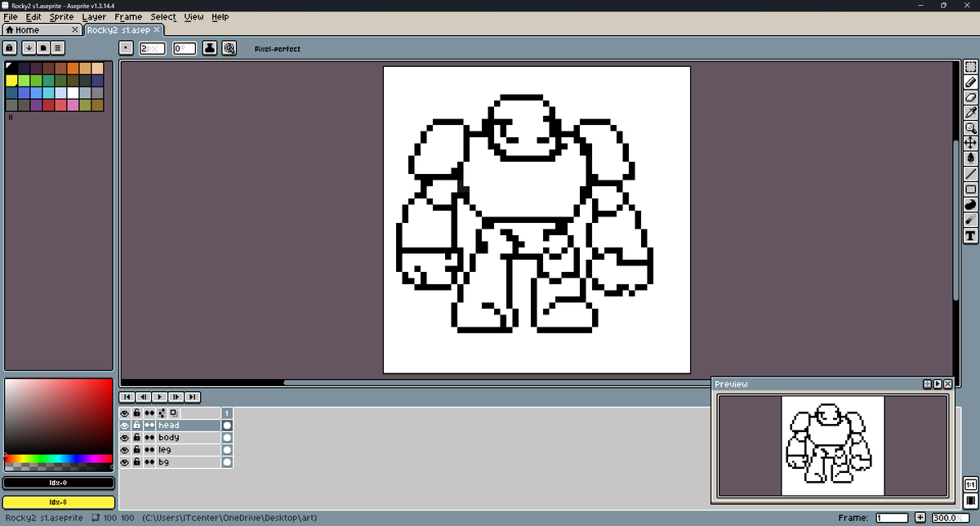
Task: Open the Sprite menu
Action: [62, 16]
